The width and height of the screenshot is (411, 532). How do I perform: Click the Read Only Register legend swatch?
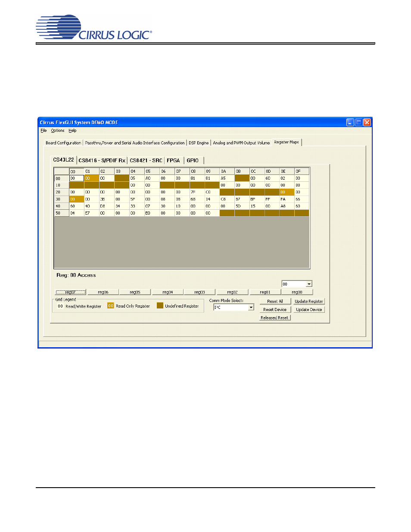(x=111, y=305)
